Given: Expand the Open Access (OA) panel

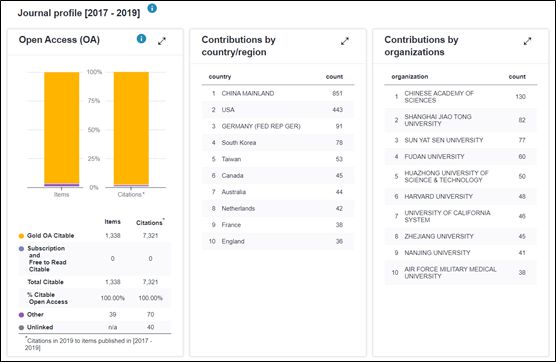Looking at the screenshot, I should pos(162,41).
